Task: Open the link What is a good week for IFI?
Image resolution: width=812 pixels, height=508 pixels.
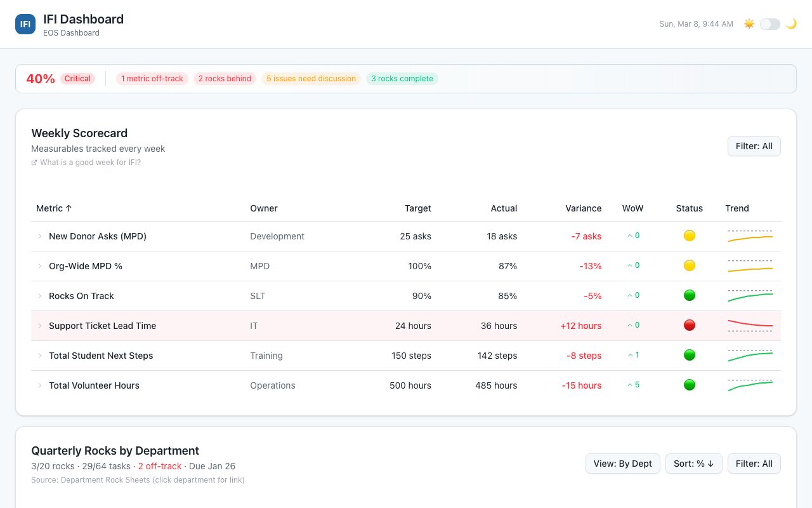Action: point(90,163)
